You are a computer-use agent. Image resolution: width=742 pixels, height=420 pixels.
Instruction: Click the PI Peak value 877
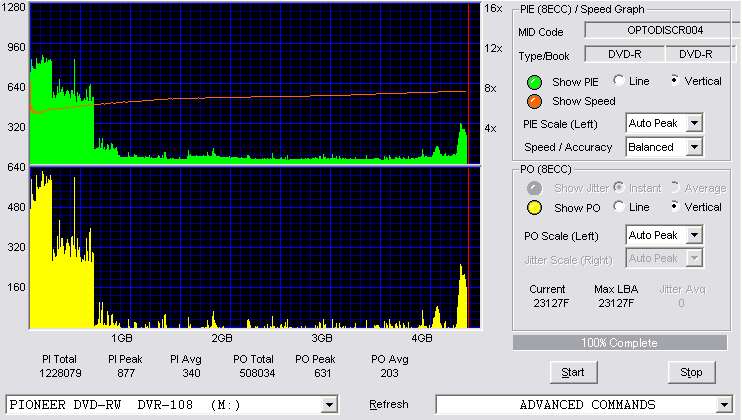click(126, 373)
